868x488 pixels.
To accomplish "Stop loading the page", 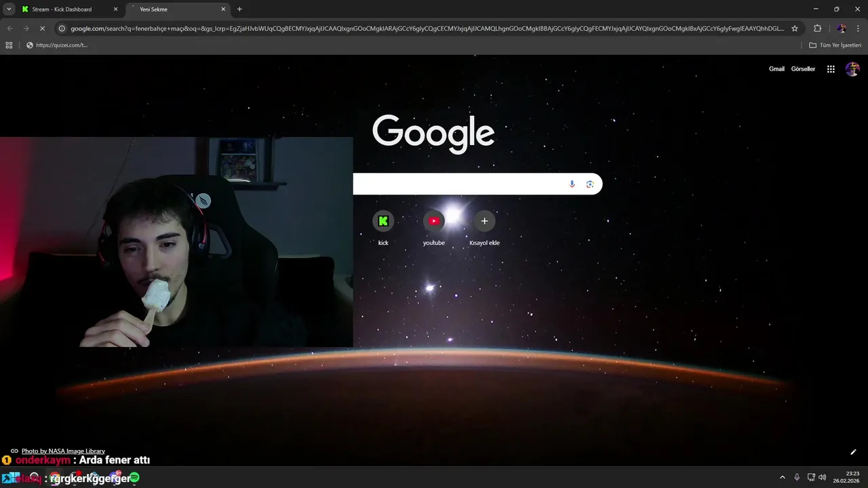I will click(42, 28).
